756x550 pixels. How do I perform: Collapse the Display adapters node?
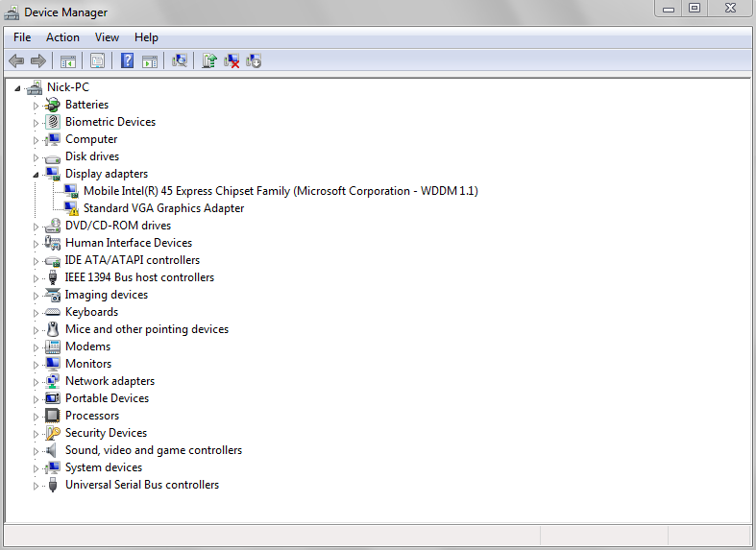coord(36,175)
